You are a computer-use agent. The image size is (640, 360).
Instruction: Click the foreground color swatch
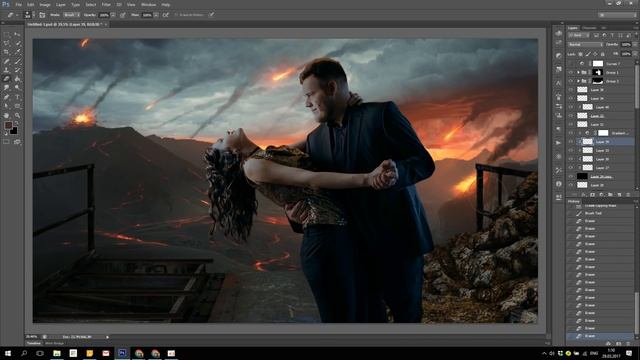8,126
